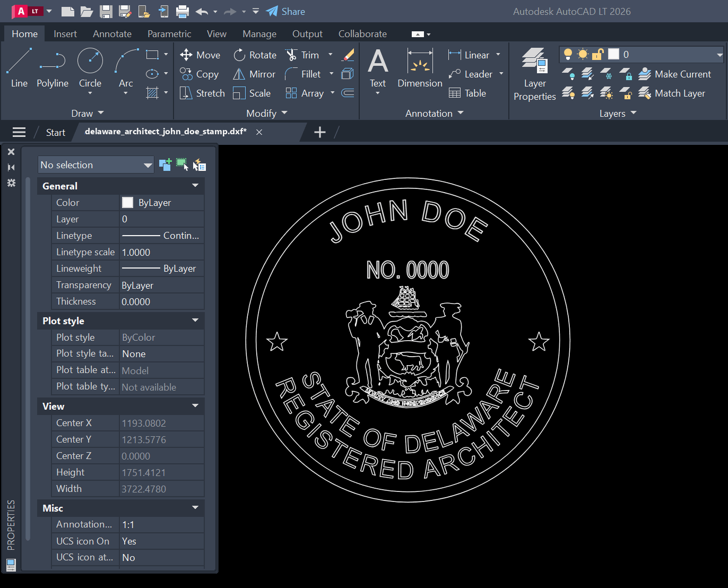Open Layer Properties manager
Image resolution: width=728 pixels, height=588 pixels.
[534, 74]
